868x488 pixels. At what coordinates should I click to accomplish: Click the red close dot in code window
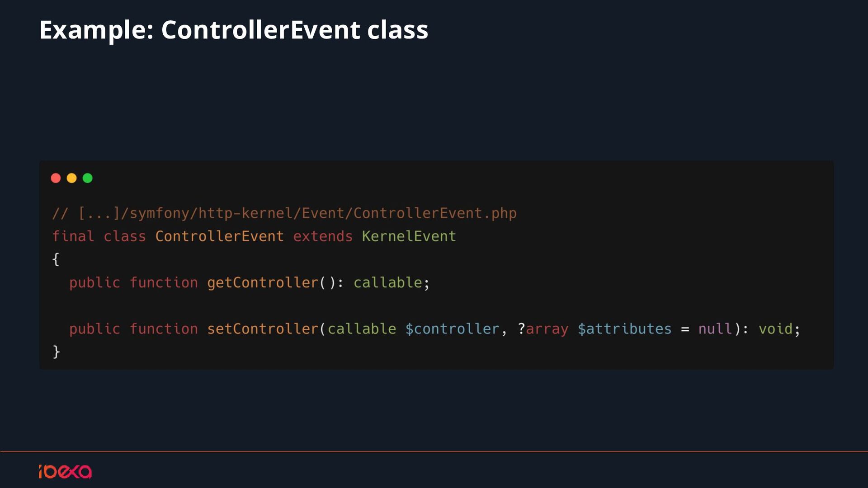[x=56, y=178]
